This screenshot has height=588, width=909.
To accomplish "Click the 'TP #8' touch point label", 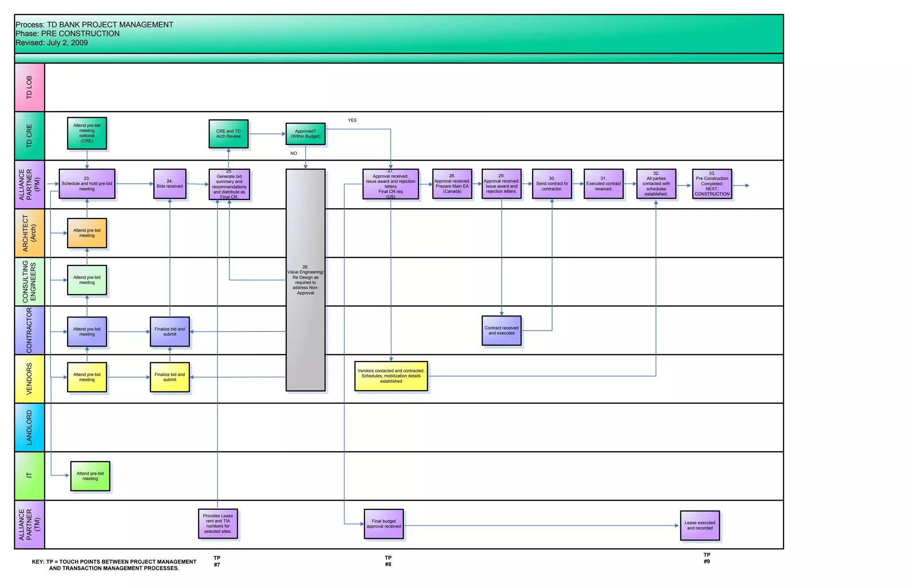I will pos(388,561).
